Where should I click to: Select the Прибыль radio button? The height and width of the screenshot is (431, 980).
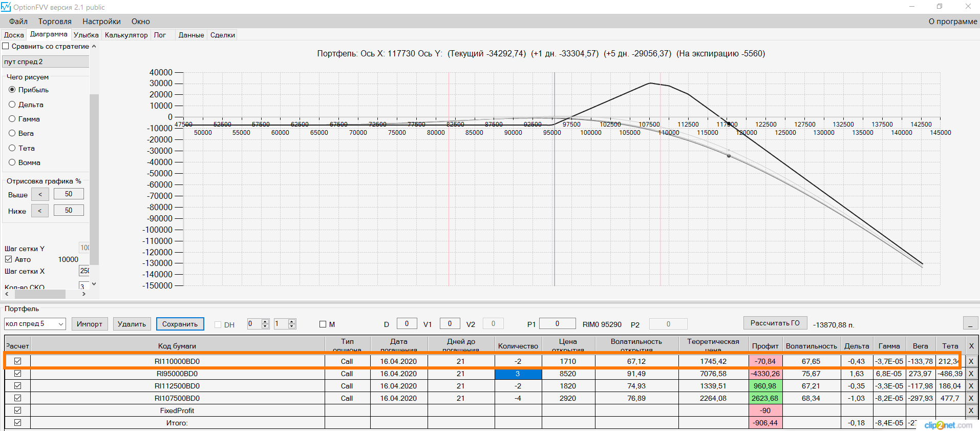[12, 90]
